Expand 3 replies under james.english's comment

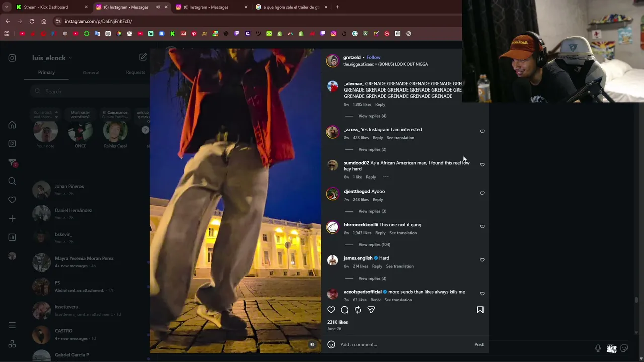pos(372,278)
